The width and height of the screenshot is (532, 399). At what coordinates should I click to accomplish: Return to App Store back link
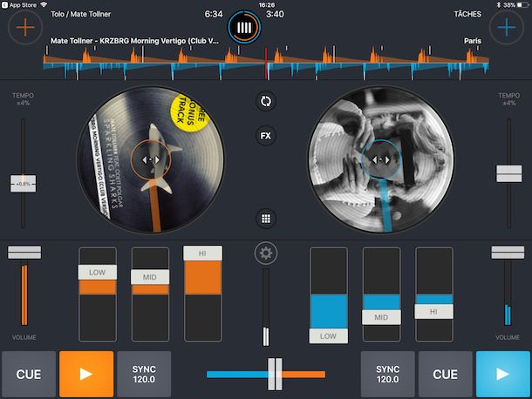(19, 4)
